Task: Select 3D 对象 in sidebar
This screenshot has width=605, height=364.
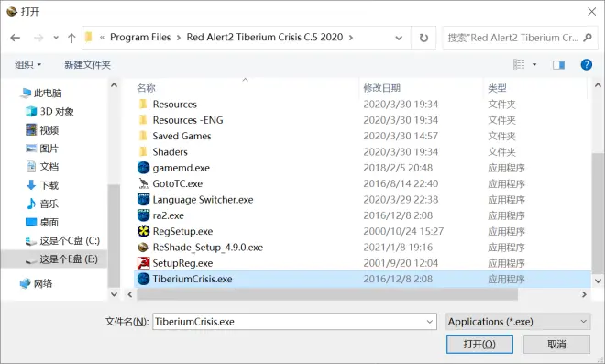Action: tap(49, 111)
